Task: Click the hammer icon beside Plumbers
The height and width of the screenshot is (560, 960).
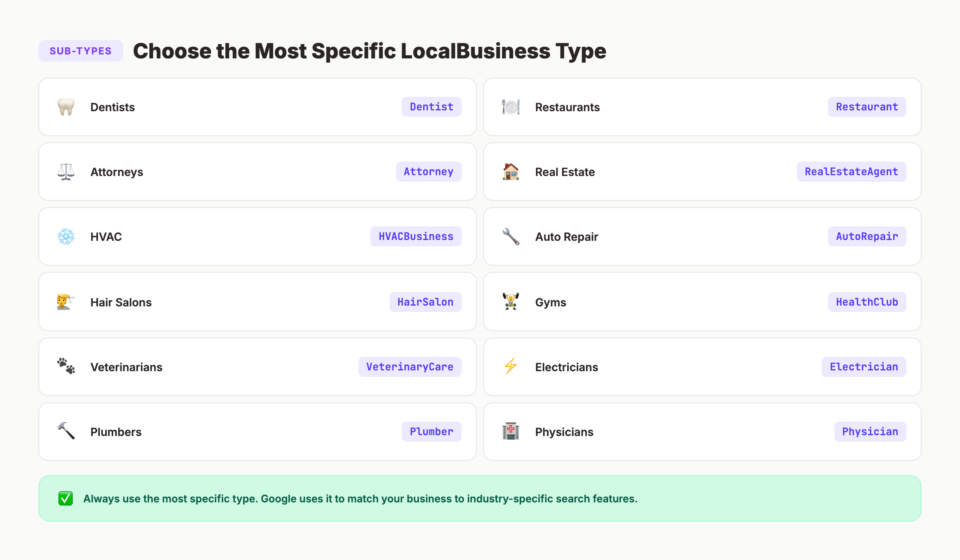Action: (x=66, y=432)
